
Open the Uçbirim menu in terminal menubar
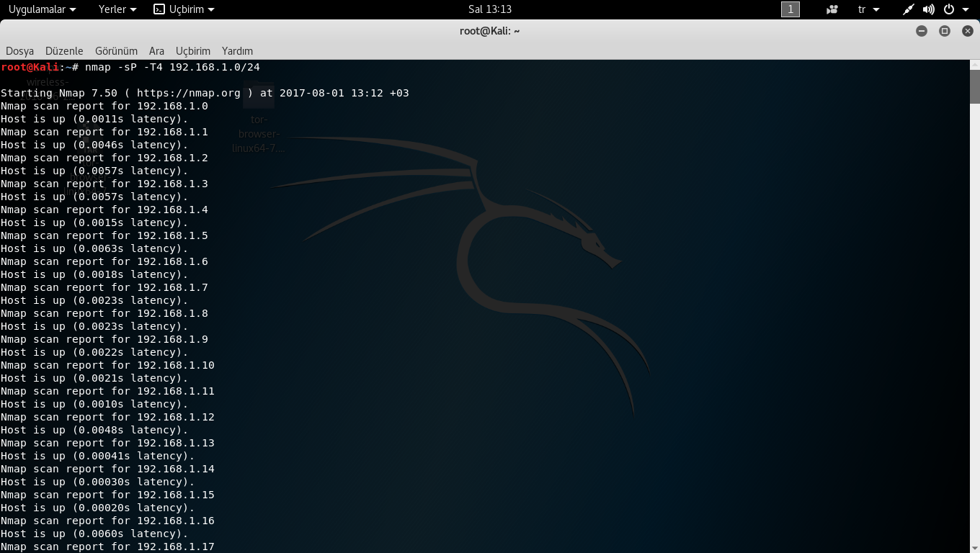[x=193, y=51]
